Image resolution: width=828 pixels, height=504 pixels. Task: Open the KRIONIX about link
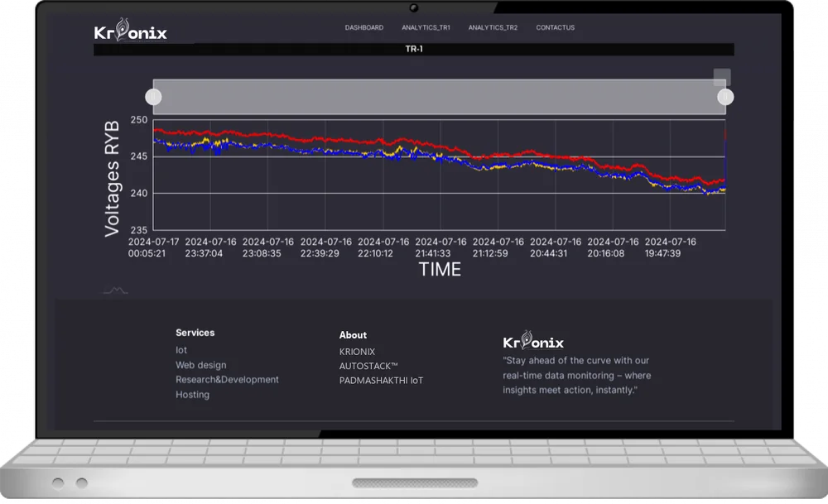coord(357,352)
